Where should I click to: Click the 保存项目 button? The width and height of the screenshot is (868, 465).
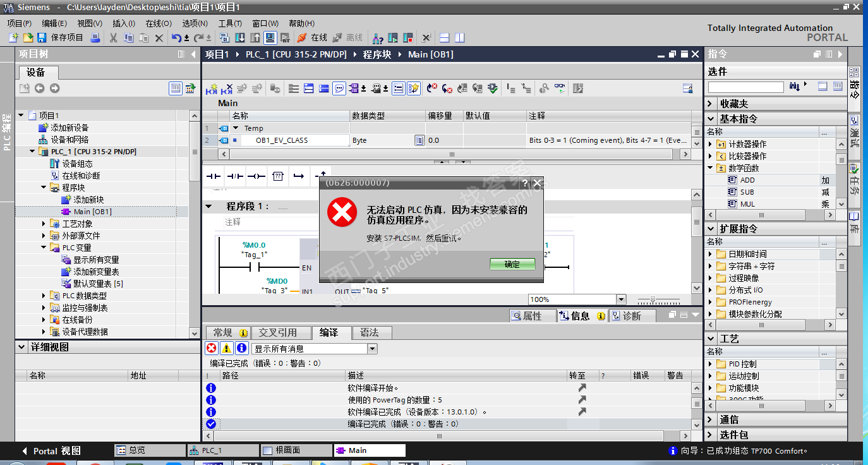click(61, 38)
